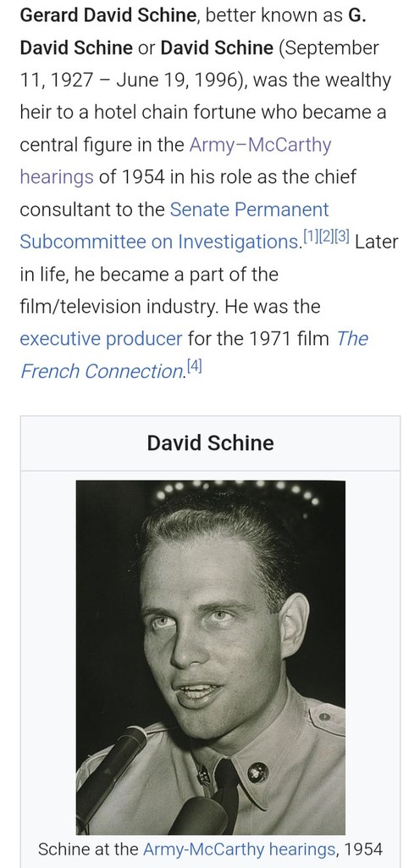Click 'Subcommittee on Investigations' link text line
The height and width of the screenshot is (868, 420).
tap(160, 242)
